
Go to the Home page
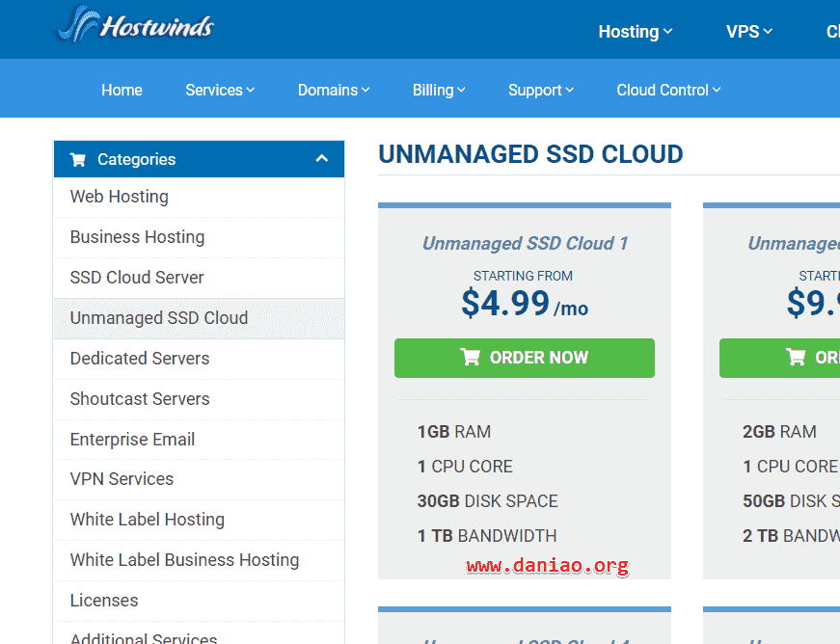pos(122,90)
